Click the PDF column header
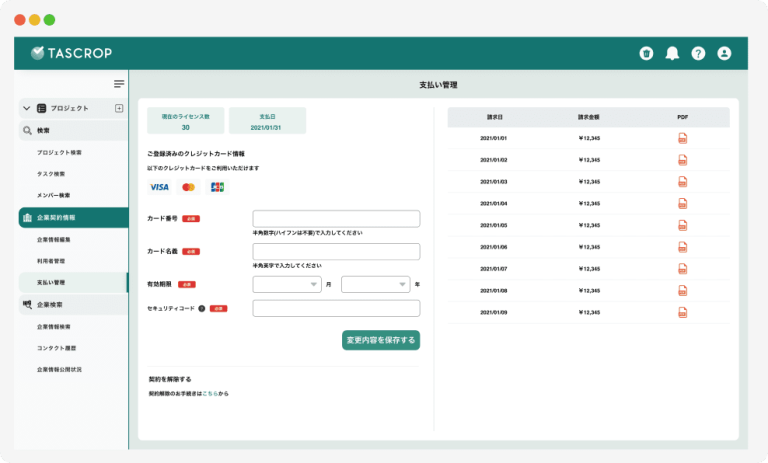 682,117
